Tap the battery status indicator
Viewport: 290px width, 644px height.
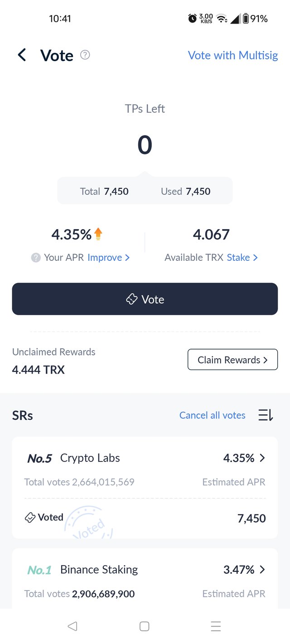pyautogui.click(x=246, y=19)
